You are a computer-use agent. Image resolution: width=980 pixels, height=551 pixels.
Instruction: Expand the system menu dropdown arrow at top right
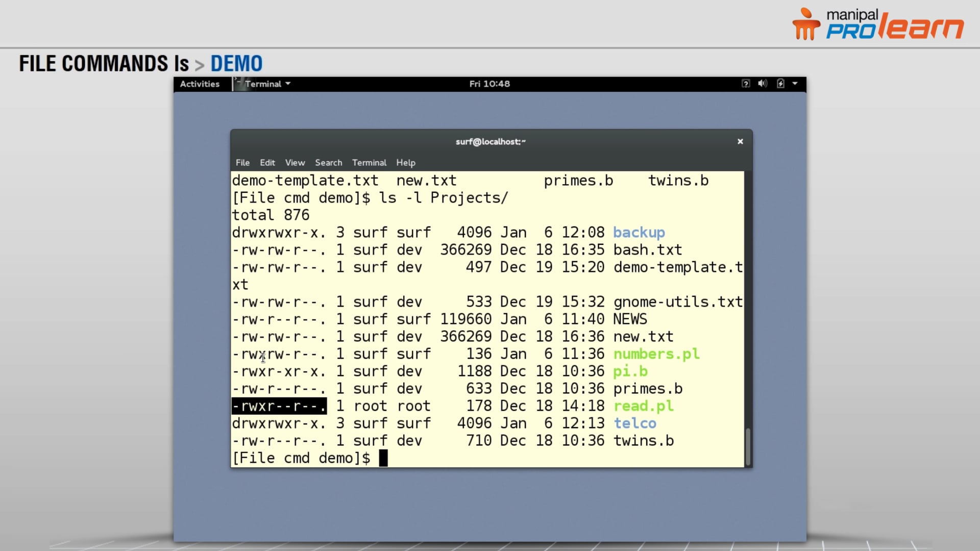pyautogui.click(x=796, y=84)
